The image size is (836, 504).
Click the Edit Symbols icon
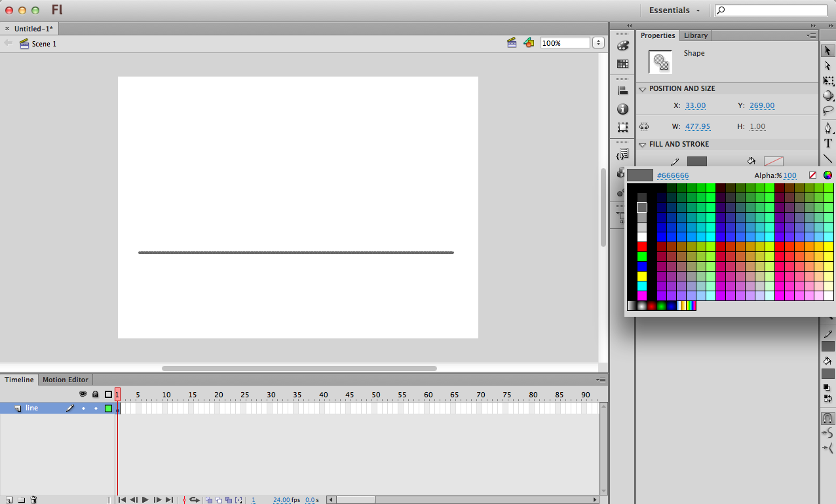click(x=529, y=43)
